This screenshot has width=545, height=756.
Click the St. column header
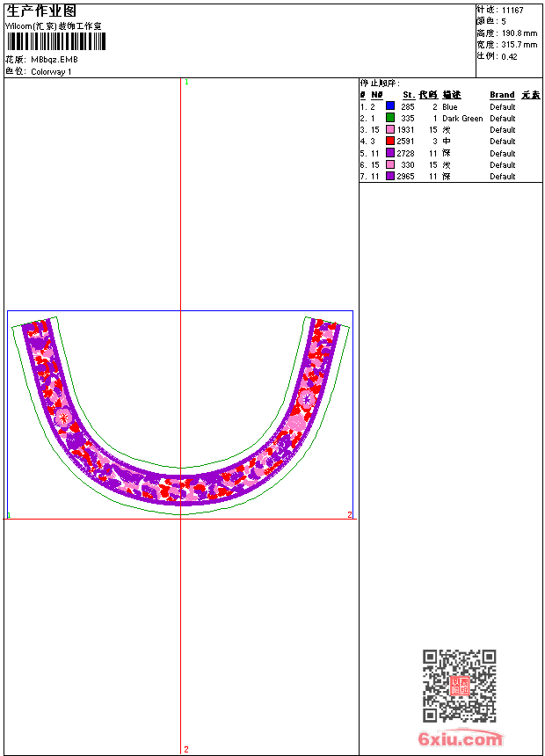coord(409,95)
